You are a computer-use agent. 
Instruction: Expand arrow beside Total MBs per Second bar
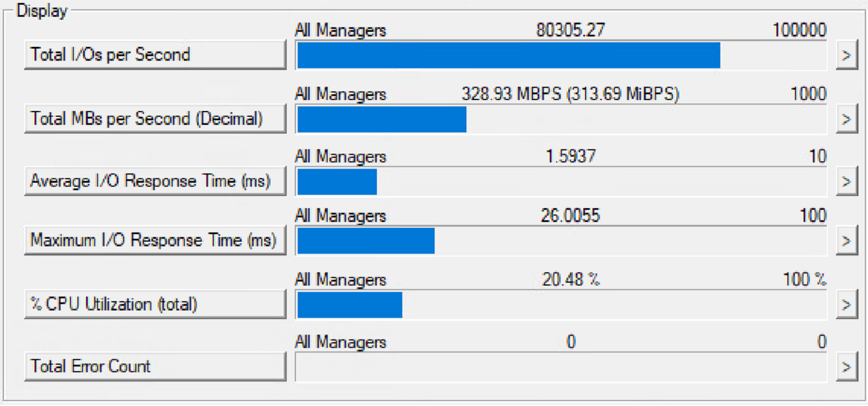pyautogui.click(x=846, y=119)
